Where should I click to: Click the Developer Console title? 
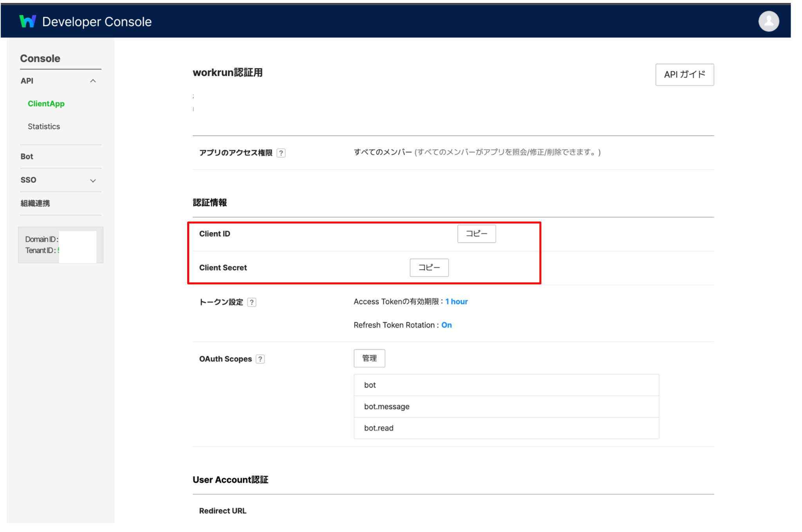coord(97,22)
